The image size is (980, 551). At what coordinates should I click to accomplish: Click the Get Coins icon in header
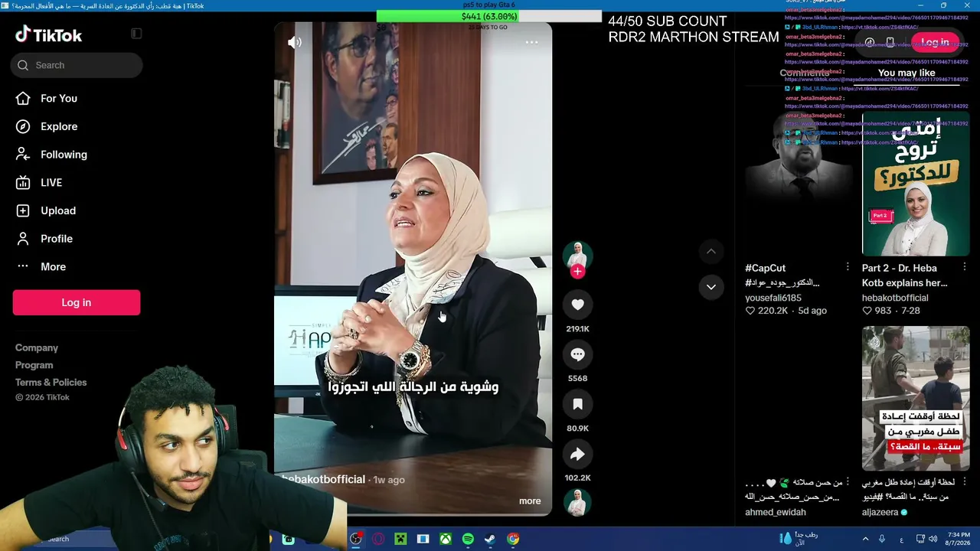[x=870, y=42]
